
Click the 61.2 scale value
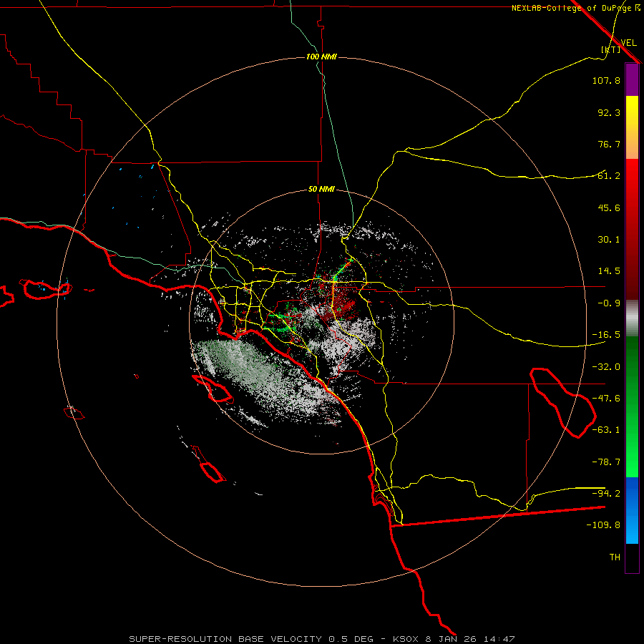point(609,176)
